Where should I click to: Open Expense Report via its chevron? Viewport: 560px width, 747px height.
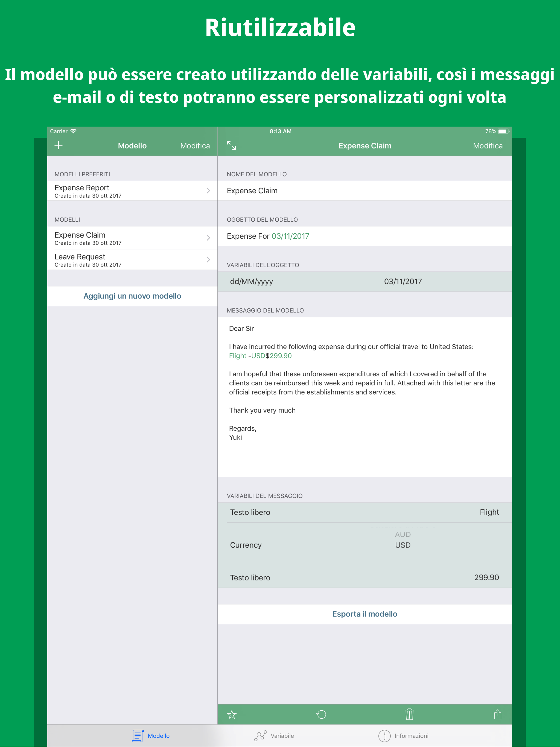point(208,191)
